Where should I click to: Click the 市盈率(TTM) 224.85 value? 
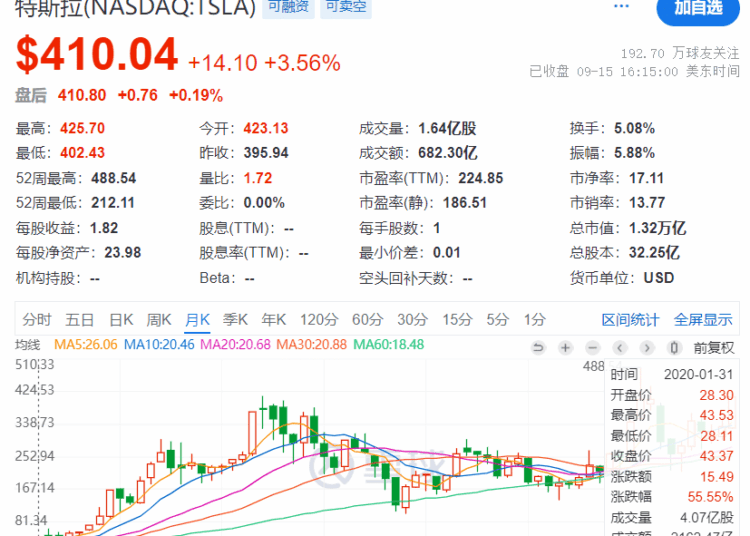point(481,178)
